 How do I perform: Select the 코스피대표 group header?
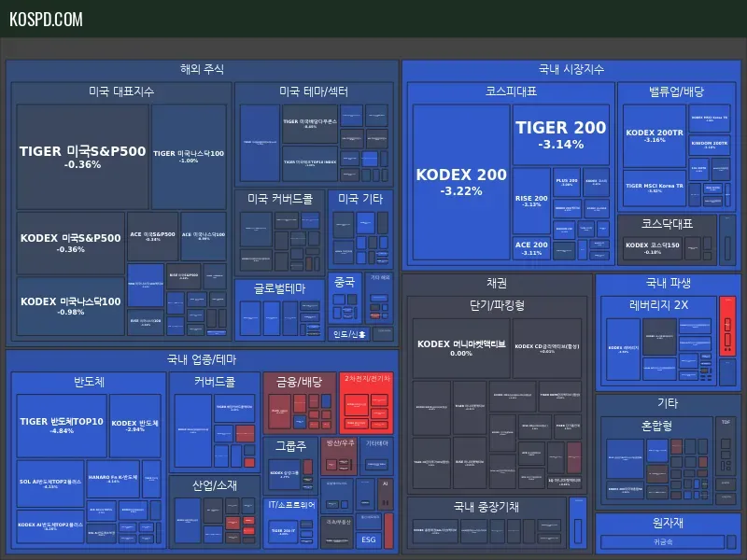[x=511, y=91]
